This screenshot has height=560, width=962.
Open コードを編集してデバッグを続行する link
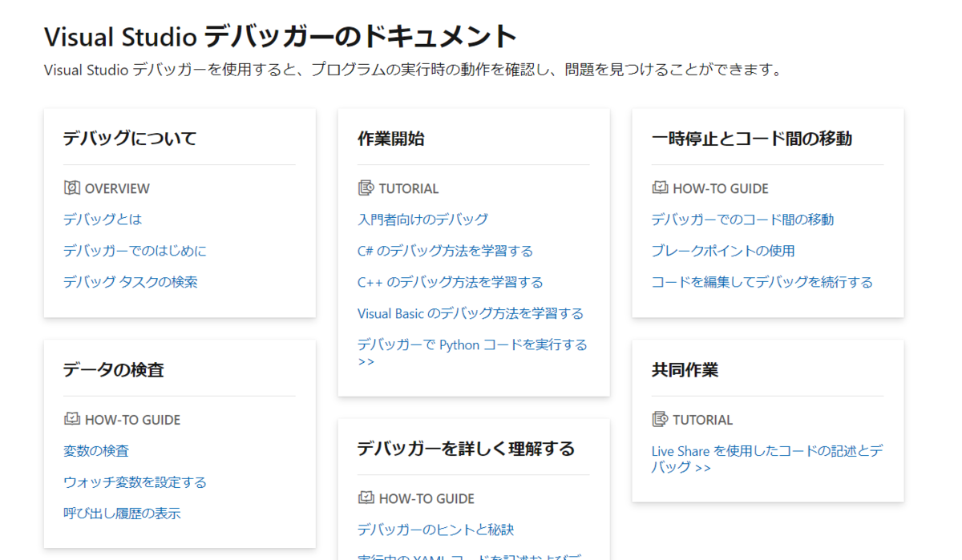point(762,282)
